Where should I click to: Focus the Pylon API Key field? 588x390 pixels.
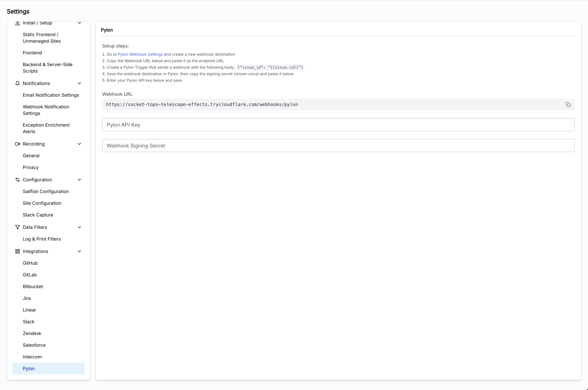[x=338, y=125]
